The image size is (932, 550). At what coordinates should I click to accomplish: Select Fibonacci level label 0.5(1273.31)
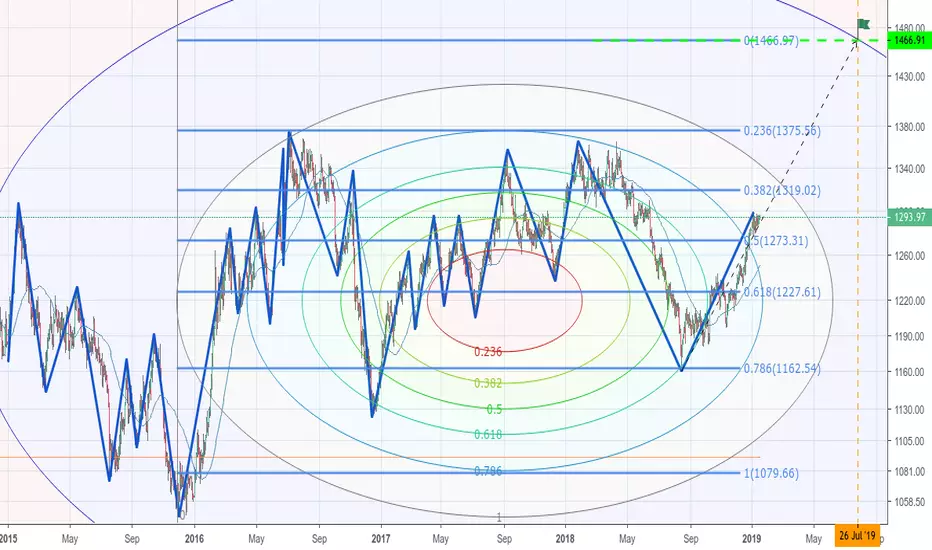click(776, 241)
